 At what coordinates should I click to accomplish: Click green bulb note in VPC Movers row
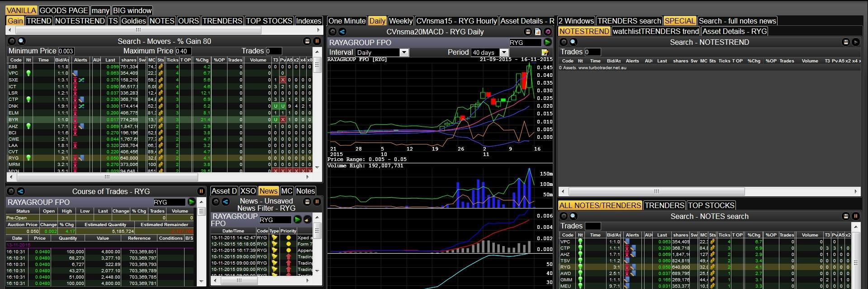tap(28, 73)
